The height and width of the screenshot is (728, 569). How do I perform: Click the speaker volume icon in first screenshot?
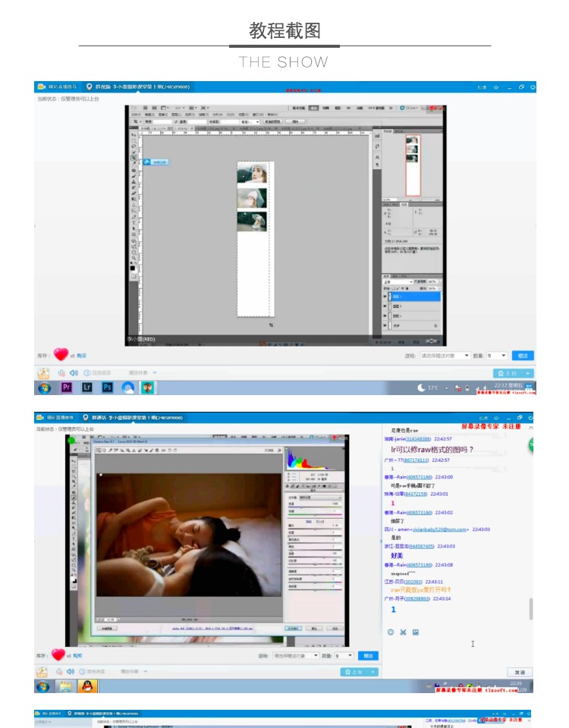tap(74, 373)
